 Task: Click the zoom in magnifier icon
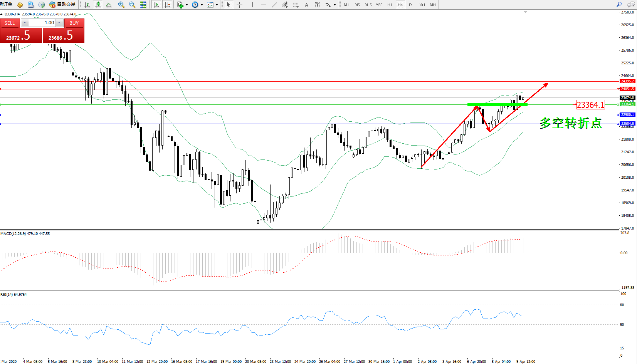pos(121,5)
